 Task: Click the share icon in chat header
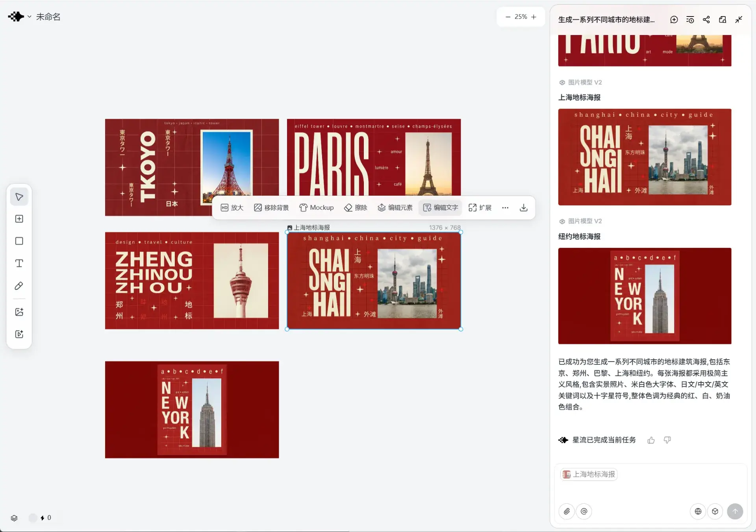coord(706,20)
